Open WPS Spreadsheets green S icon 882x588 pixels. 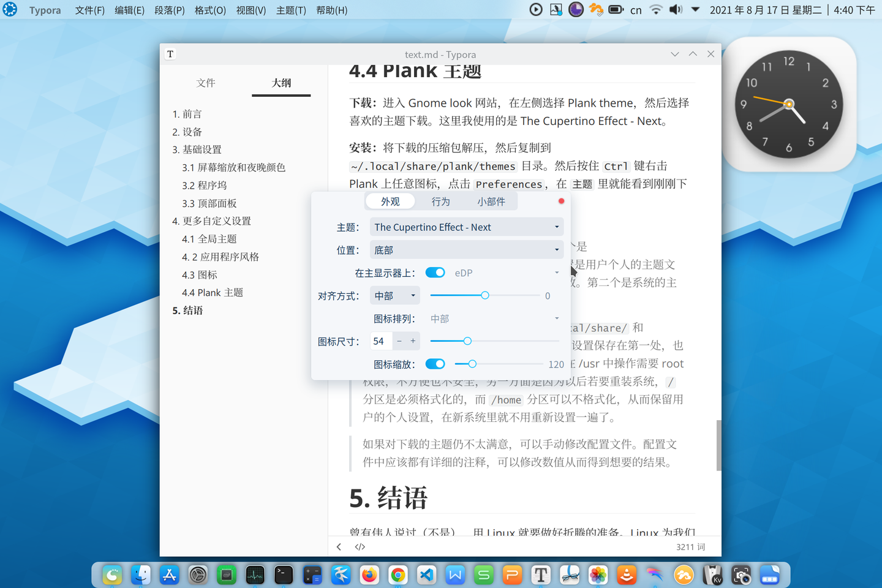tap(484, 575)
